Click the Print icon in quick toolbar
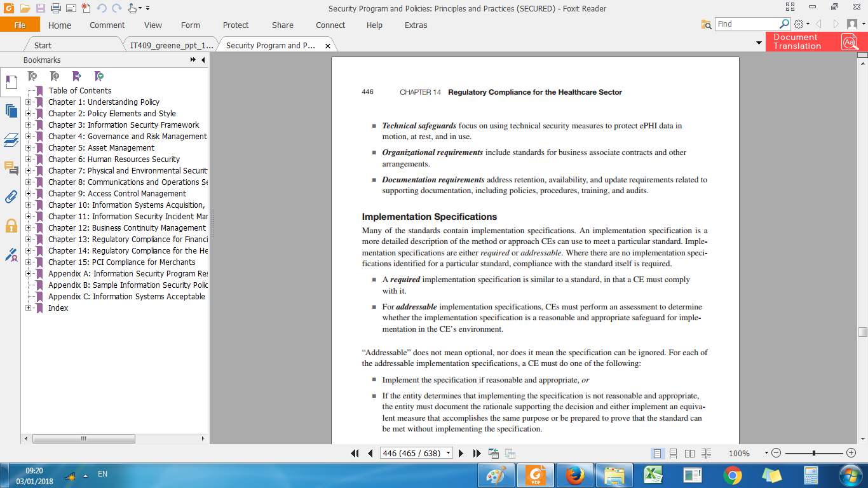 (x=55, y=8)
